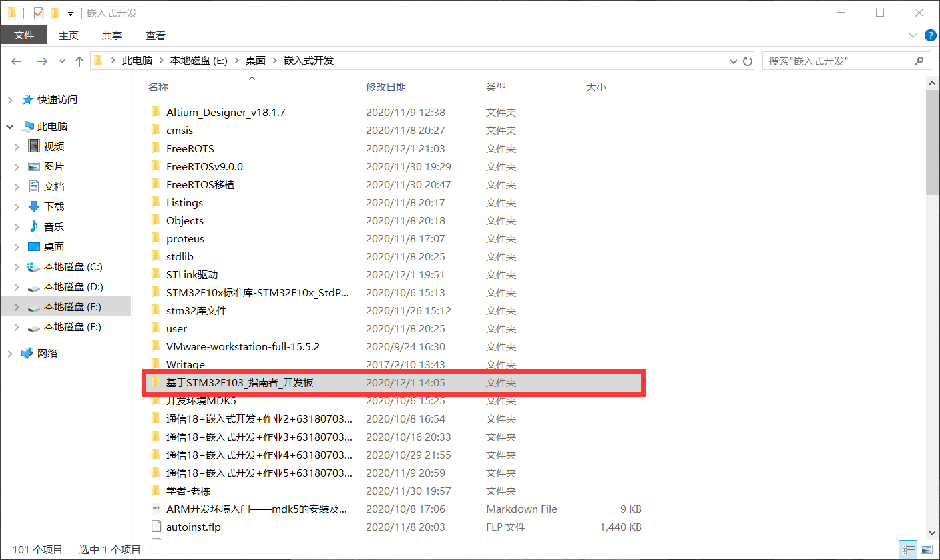
Task: Expand the 本地磁盘 (D:) drive node
Action: click(x=18, y=286)
